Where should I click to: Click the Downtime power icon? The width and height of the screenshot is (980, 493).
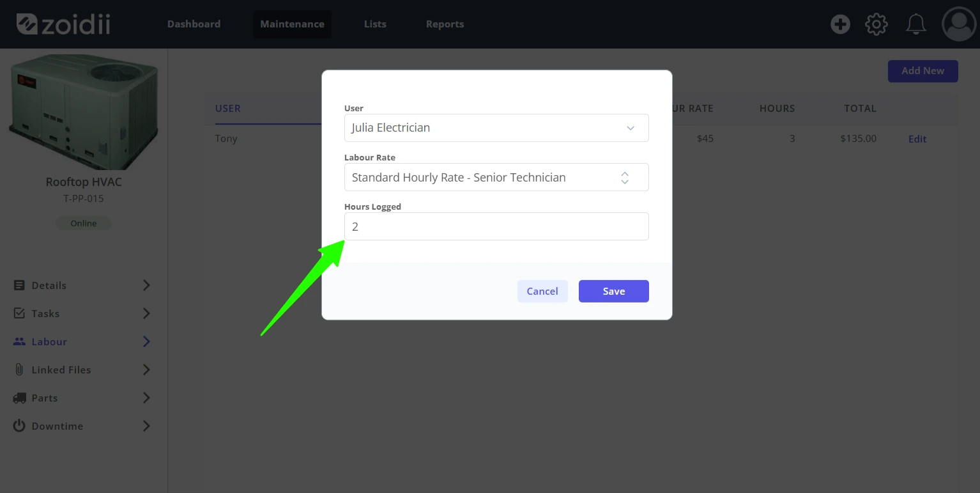point(19,426)
